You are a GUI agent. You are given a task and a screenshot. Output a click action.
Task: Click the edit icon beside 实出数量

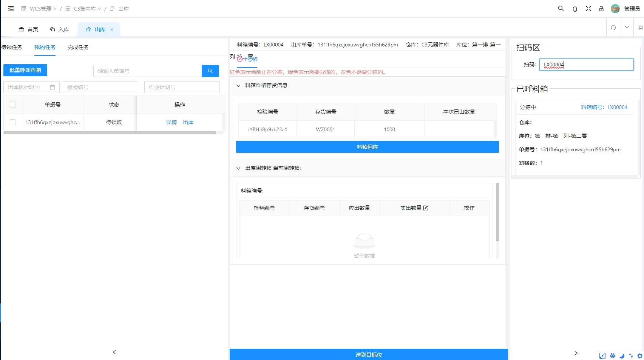(x=426, y=208)
